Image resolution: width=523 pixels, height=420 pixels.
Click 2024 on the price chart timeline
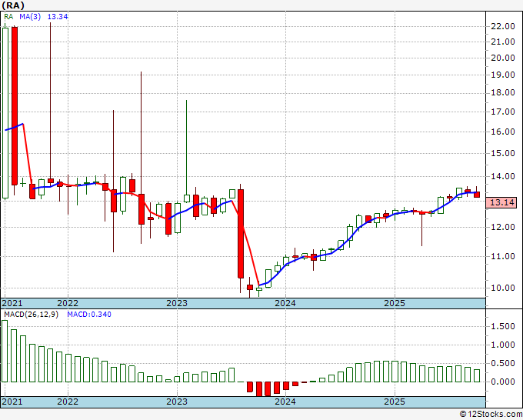[x=285, y=303]
